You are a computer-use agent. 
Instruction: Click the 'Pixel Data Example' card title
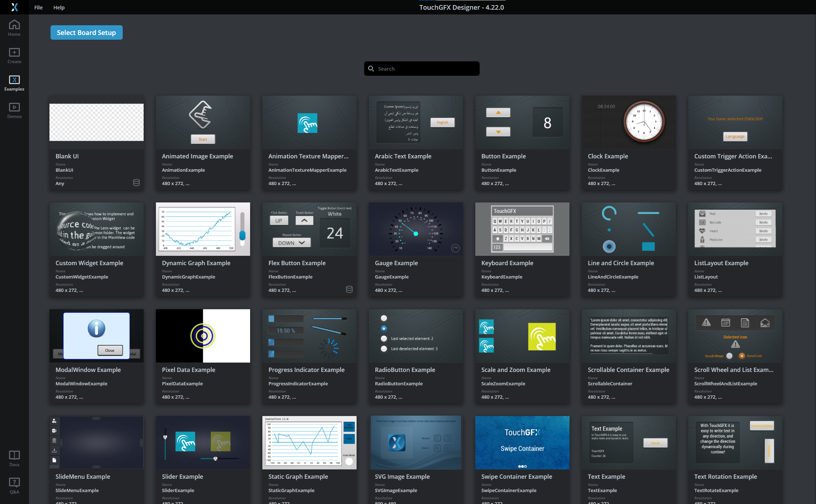click(188, 370)
